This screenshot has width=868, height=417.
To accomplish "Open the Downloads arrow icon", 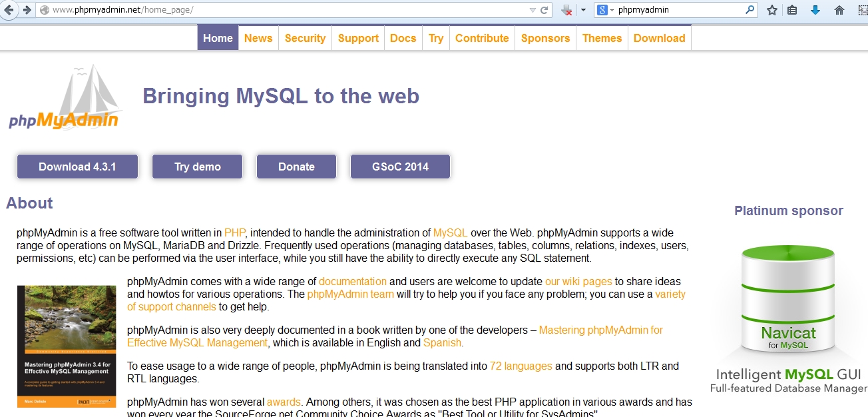I will click(815, 10).
